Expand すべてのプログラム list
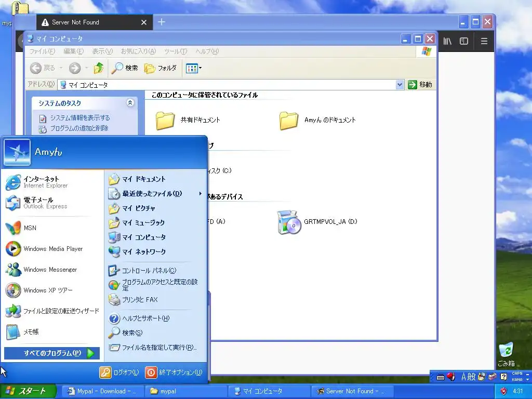Viewport: 532px width, 399px height. click(x=52, y=353)
